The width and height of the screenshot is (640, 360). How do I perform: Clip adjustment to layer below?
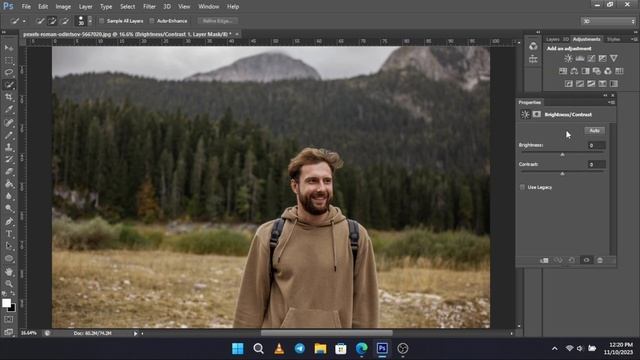[544, 260]
